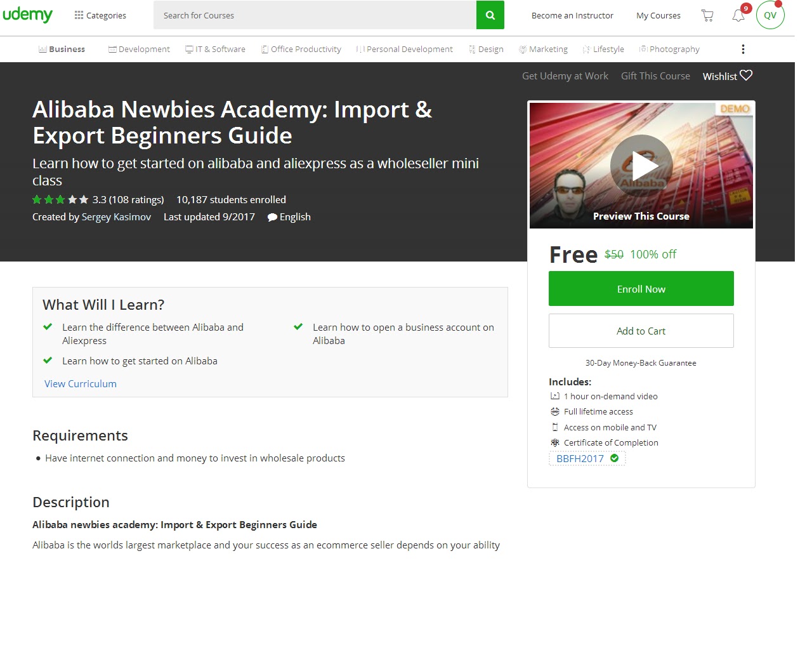Viewport: 812px width, 650px height.
Task: Click 'Learn how to open a business account'
Action: point(403,334)
